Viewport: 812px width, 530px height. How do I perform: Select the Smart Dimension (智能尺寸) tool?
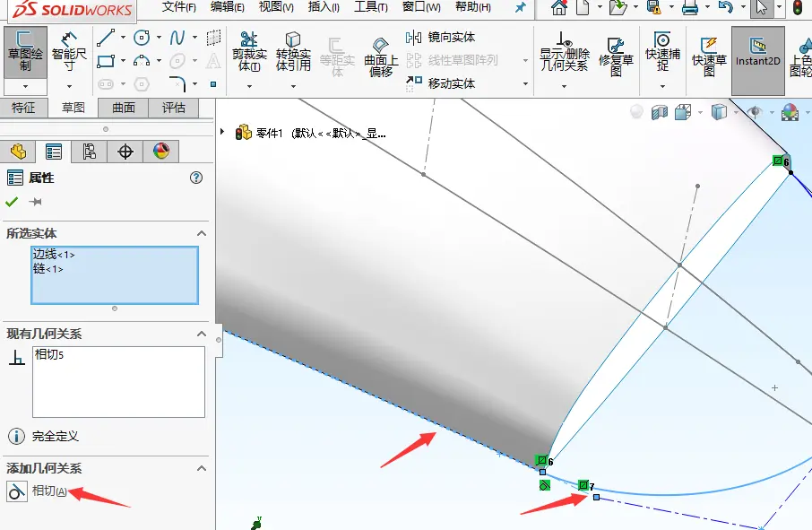69,52
